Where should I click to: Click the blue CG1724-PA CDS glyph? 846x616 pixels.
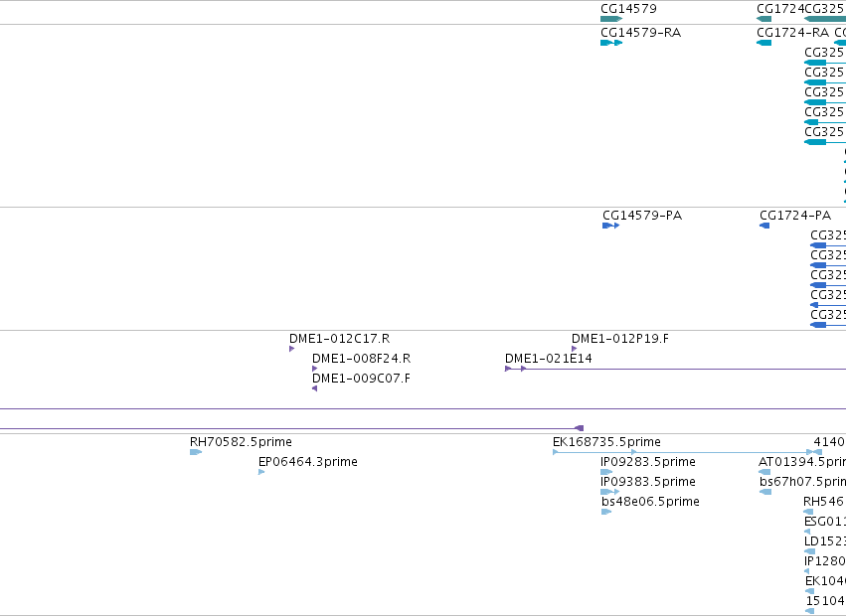click(x=764, y=226)
